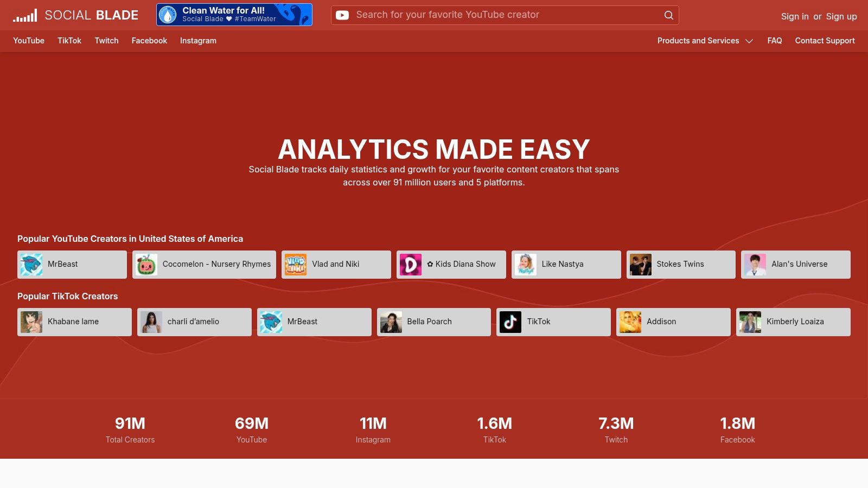This screenshot has height=488, width=868.
Task: Click the Social Blade bar-chart logo icon
Action: click(25, 15)
